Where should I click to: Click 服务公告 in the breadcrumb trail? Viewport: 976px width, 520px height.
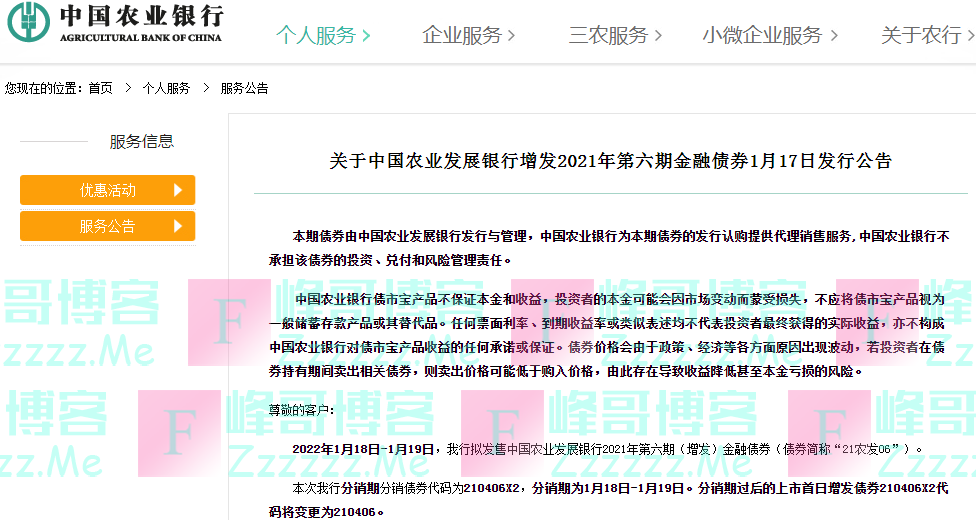coord(244,88)
